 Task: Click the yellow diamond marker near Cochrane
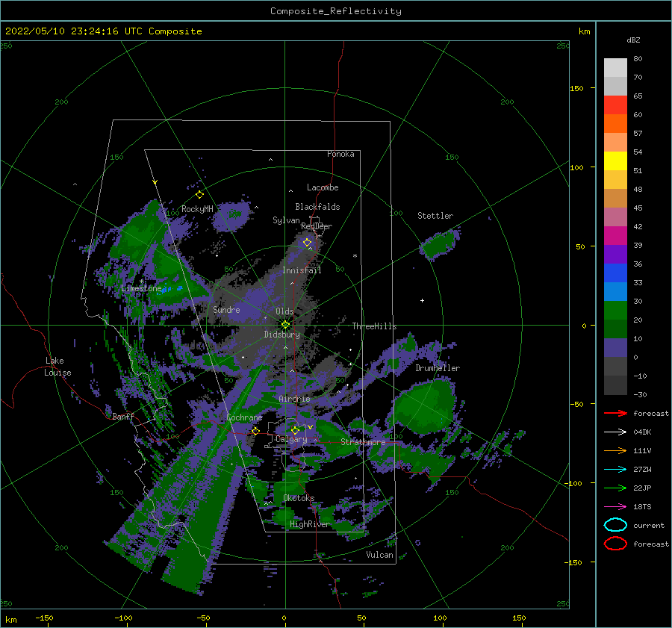pos(255,431)
